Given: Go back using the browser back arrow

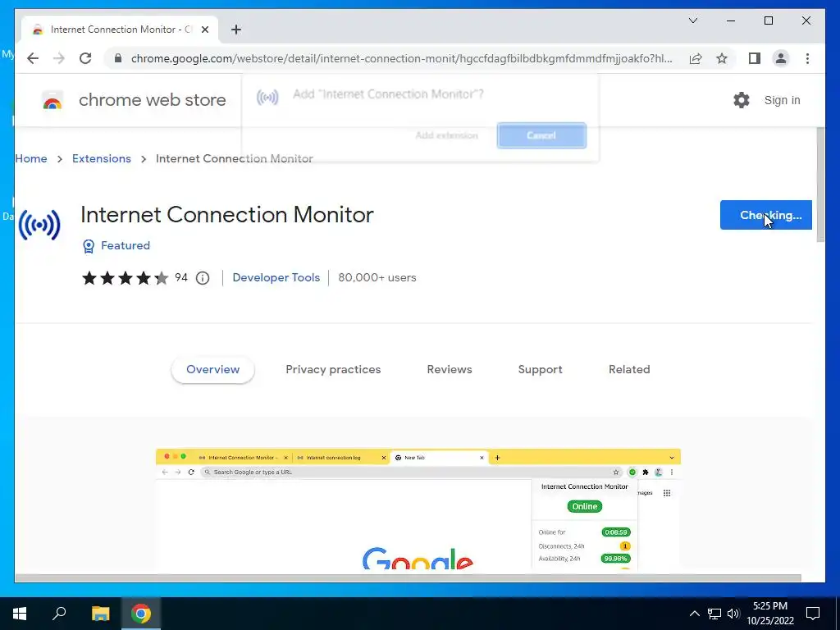Looking at the screenshot, I should (33, 58).
